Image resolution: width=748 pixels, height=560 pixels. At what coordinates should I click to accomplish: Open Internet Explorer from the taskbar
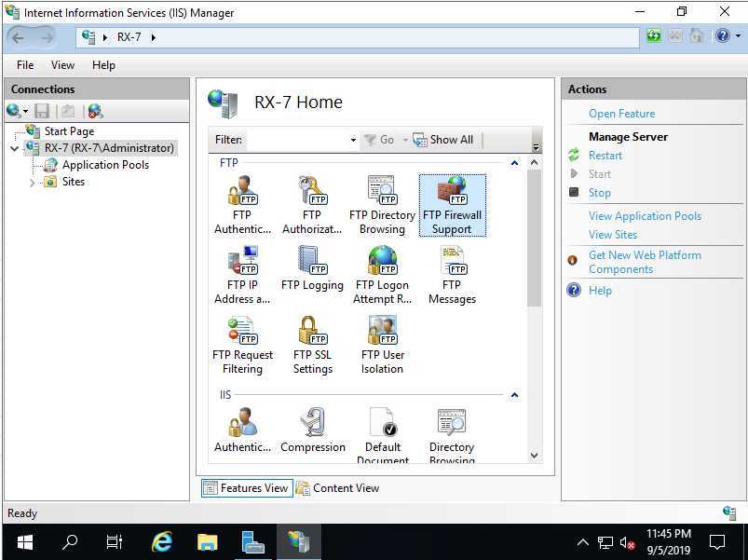(x=162, y=542)
